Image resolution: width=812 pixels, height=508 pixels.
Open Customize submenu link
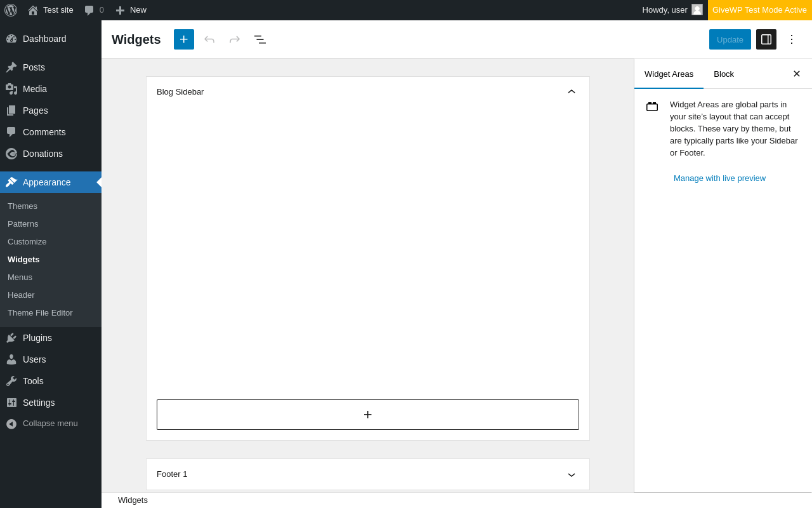point(27,241)
